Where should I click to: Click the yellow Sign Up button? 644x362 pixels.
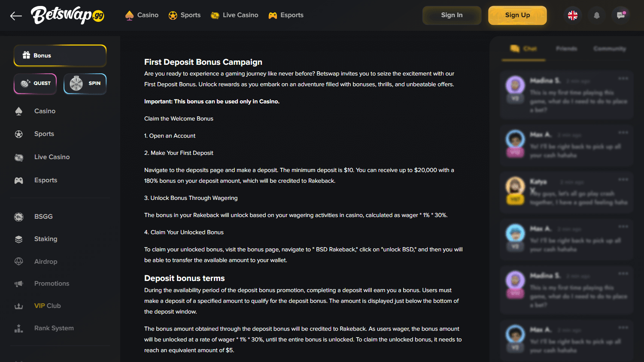point(517,15)
